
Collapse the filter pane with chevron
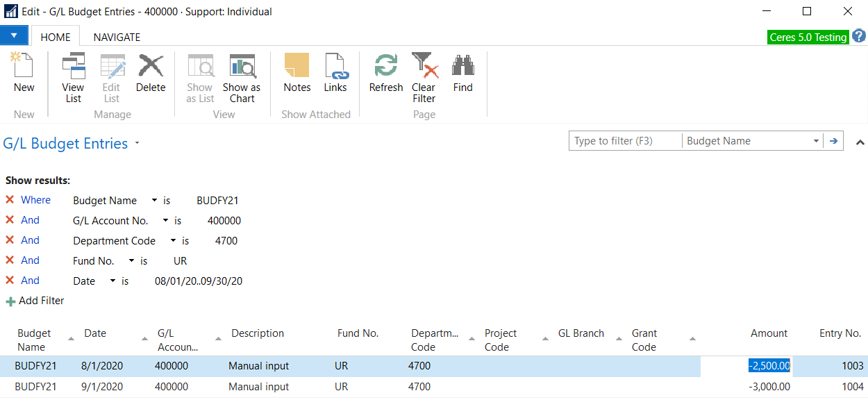click(860, 142)
